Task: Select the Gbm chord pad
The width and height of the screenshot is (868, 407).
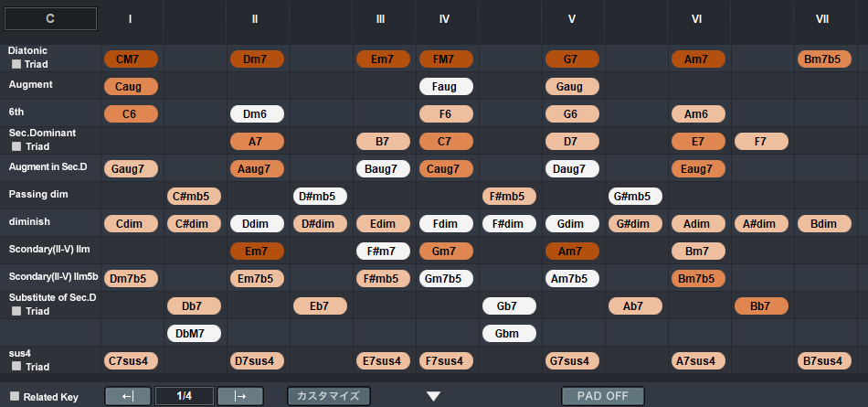Action: pyautogui.click(x=509, y=334)
